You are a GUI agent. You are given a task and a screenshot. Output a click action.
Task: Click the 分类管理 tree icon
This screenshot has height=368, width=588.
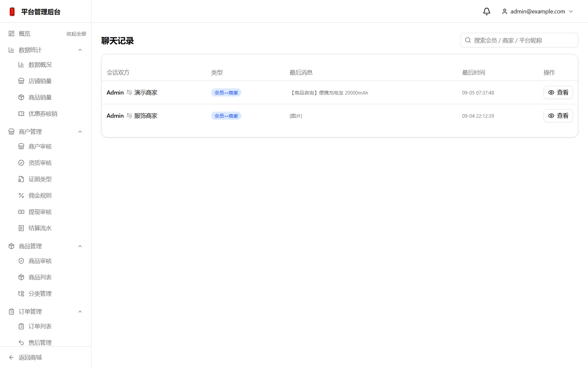point(21,293)
